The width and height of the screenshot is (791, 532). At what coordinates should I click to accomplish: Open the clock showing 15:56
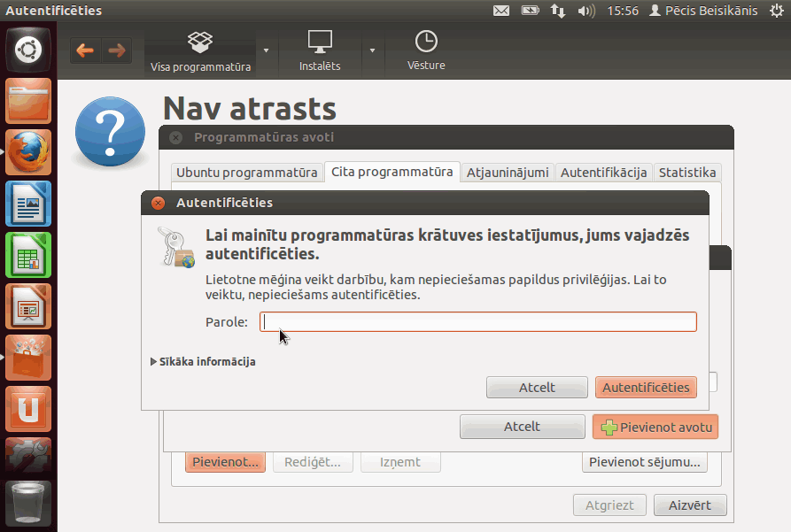(x=623, y=11)
